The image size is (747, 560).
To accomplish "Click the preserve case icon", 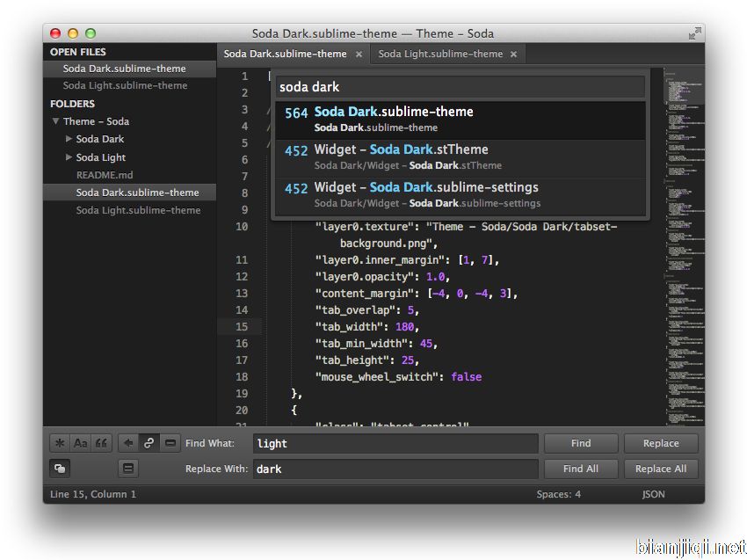I will tap(59, 469).
